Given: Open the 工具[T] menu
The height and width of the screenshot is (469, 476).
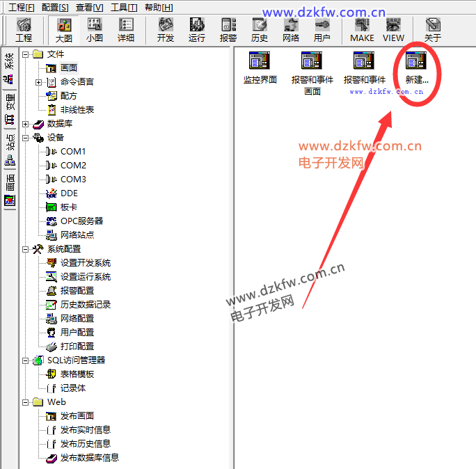Looking at the screenshot, I should click(x=124, y=7).
